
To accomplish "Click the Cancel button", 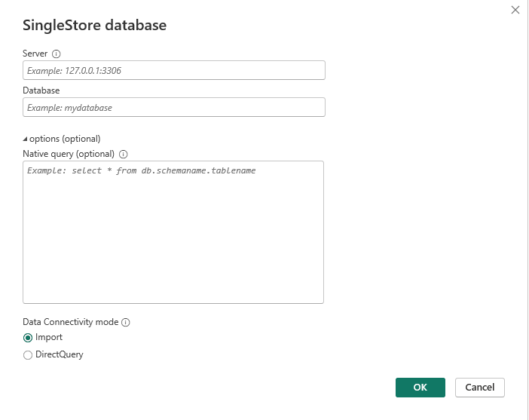I will coord(480,388).
